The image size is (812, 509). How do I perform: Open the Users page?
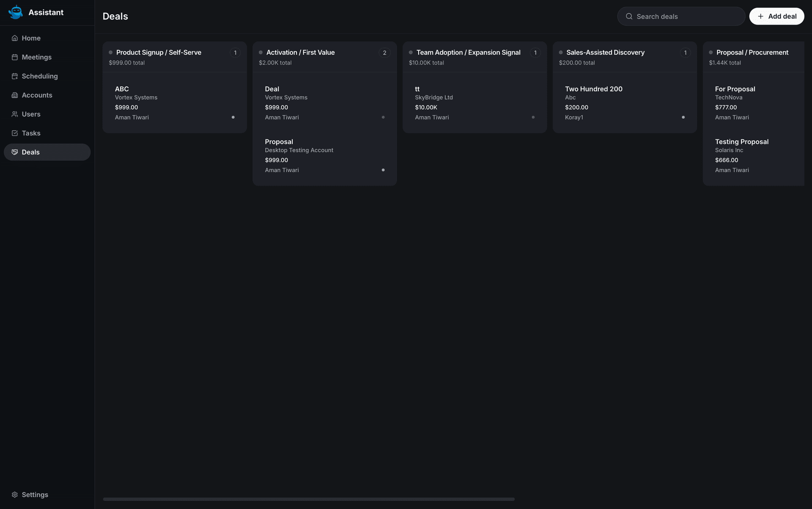point(47,114)
